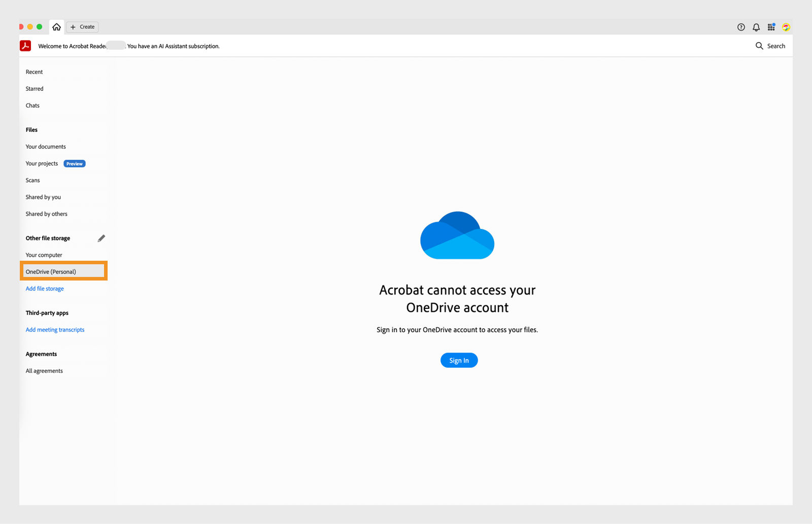The height and width of the screenshot is (524, 812).
Task: Open Your documents under Files
Action: pyautogui.click(x=45, y=146)
